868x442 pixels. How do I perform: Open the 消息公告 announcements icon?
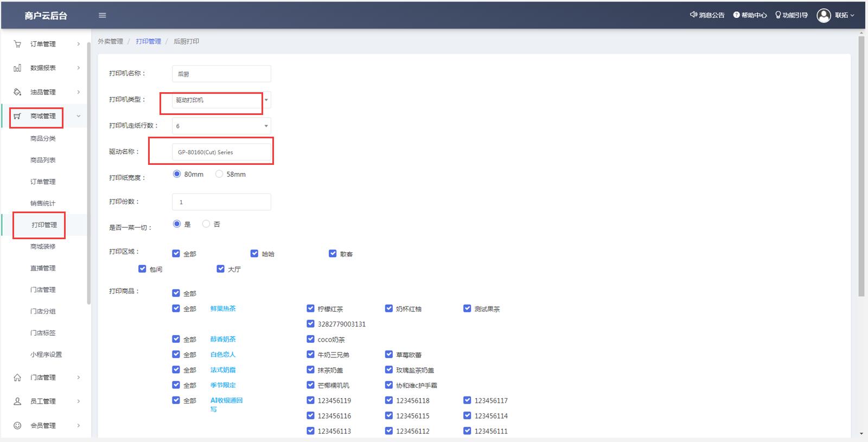693,15
